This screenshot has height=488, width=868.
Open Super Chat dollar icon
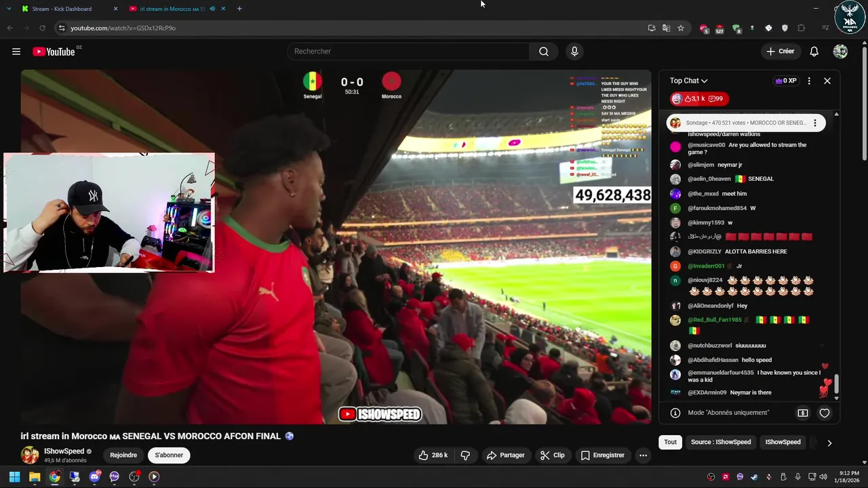(803, 413)
